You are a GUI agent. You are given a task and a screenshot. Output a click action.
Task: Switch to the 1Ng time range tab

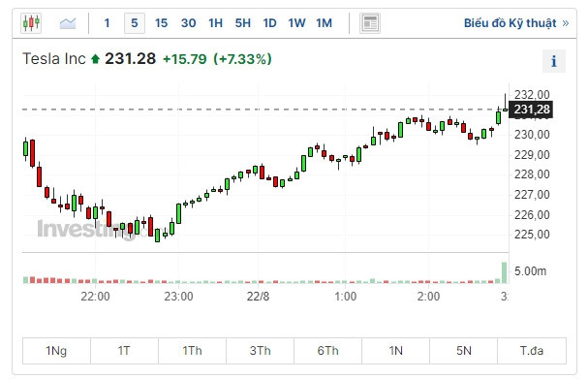pos(56,351)
